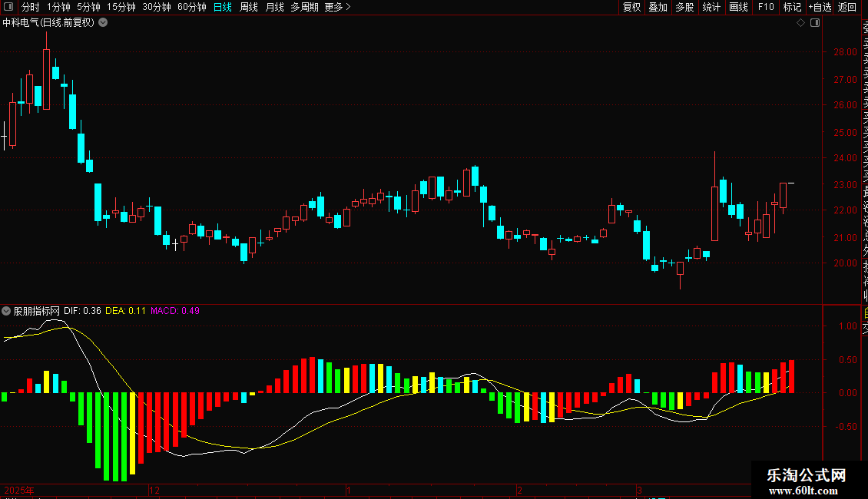Click the diamond marker icon above chart
Screen dimensions: 868x499
pos(800,23)
